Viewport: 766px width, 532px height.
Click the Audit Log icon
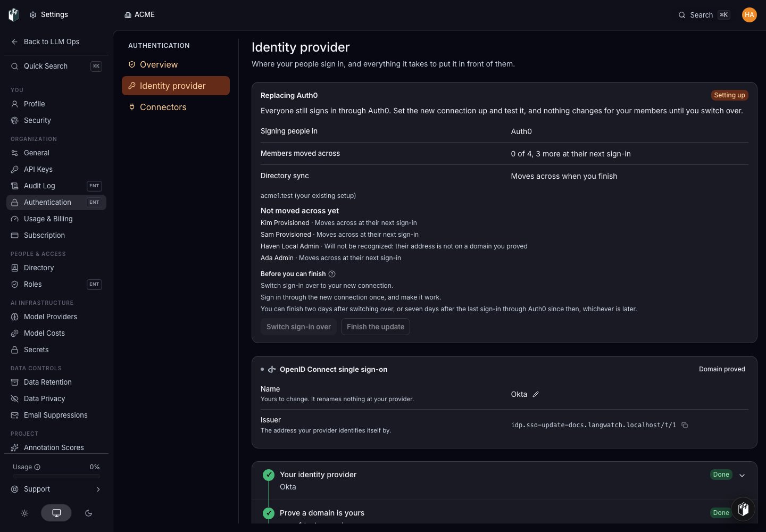(15, 186)
